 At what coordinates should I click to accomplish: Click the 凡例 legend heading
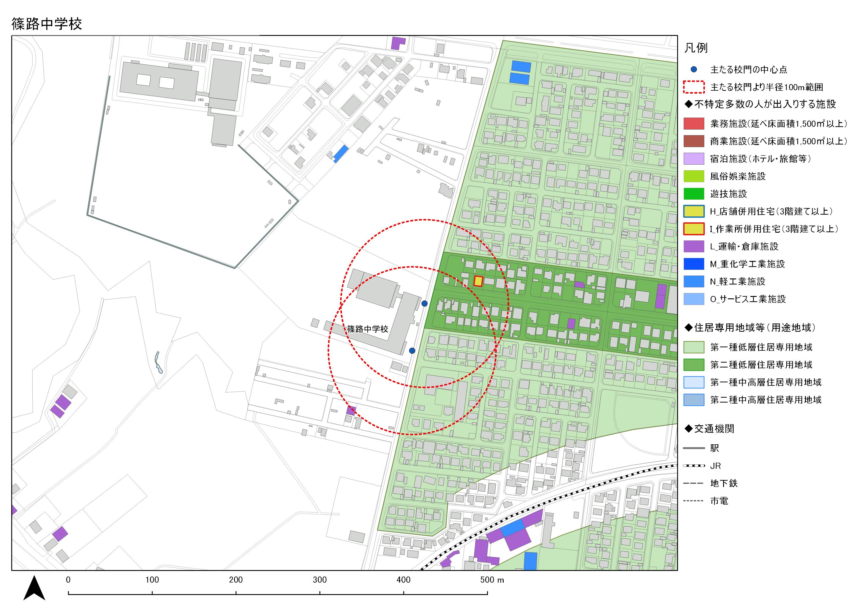pyautogui.click(x=696, y=48)
